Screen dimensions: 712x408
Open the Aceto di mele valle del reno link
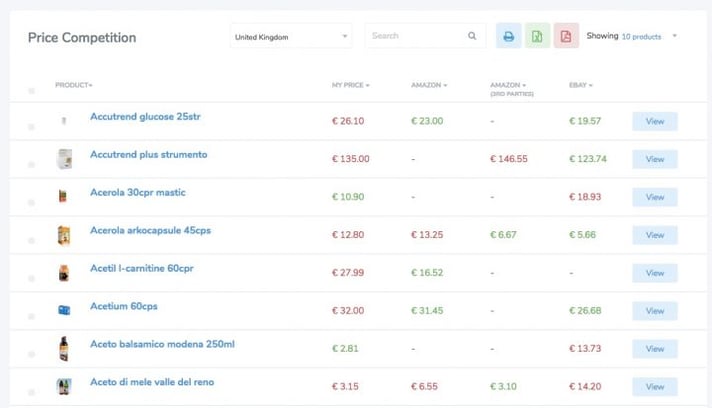coord(152,382)
